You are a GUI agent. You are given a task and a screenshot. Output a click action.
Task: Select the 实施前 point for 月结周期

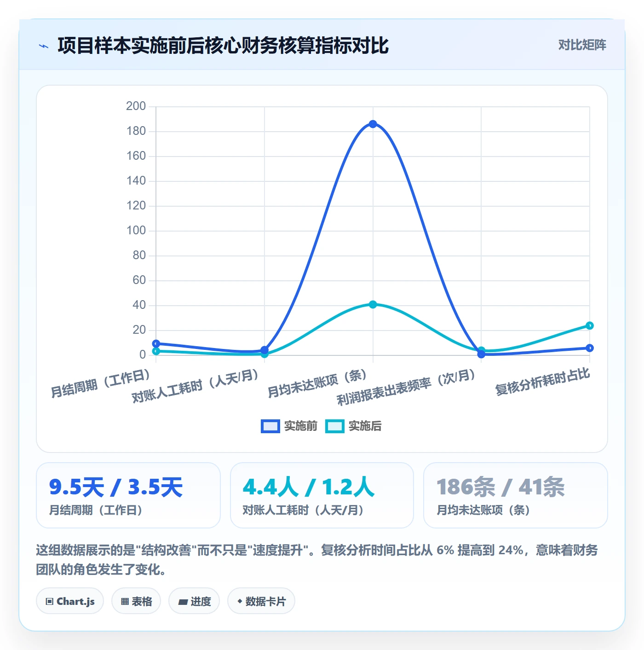(156, 343)
